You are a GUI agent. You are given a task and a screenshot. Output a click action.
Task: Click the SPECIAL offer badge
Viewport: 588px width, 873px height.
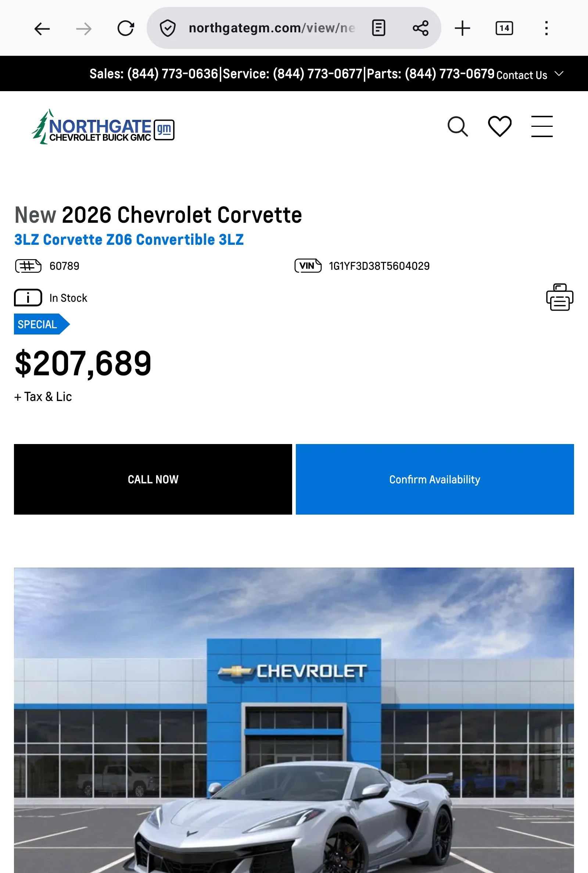coord(39,324)
